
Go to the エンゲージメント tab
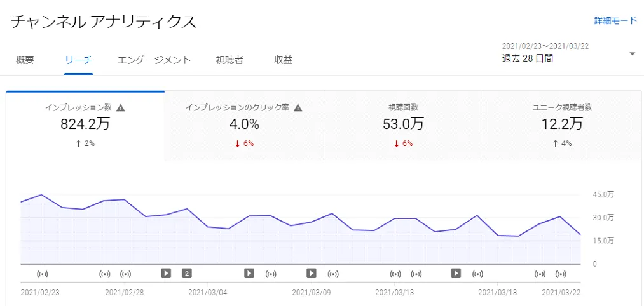[154, 60]
